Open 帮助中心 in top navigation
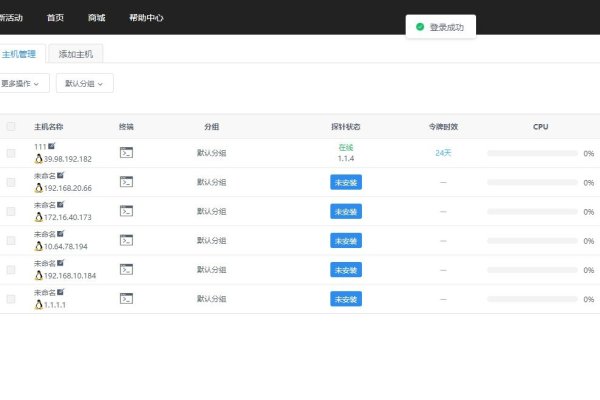 click(146, 18)
